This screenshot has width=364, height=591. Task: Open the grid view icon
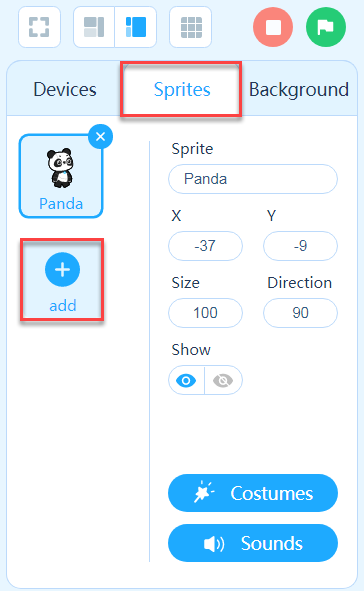(x=191, y=27)
